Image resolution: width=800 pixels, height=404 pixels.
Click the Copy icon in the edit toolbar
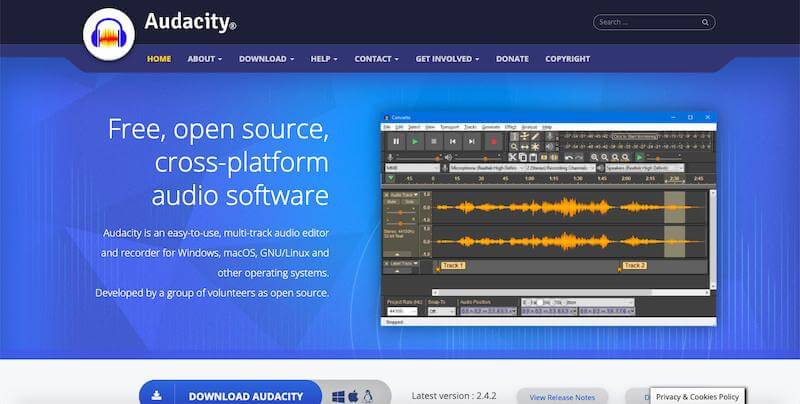tap(522, 157)
